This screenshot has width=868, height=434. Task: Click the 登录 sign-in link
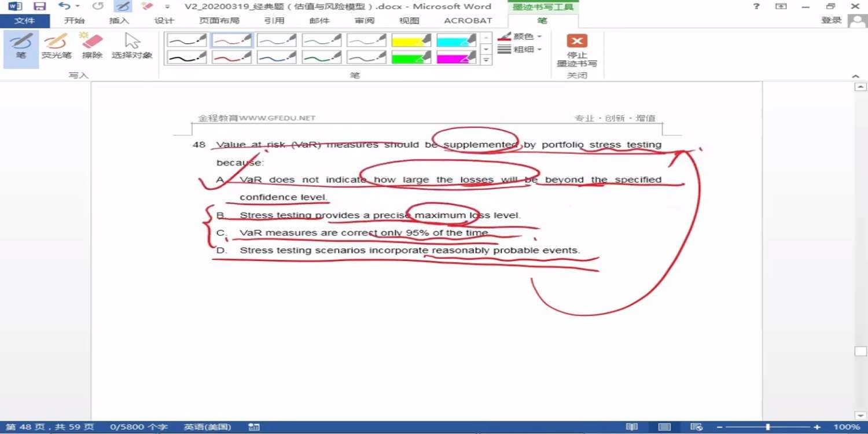(x=831, y=21)
